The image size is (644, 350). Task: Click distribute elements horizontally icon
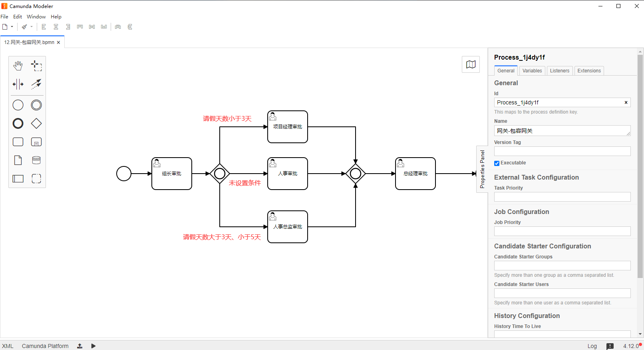pyautogui.click(x=118, y=27)
